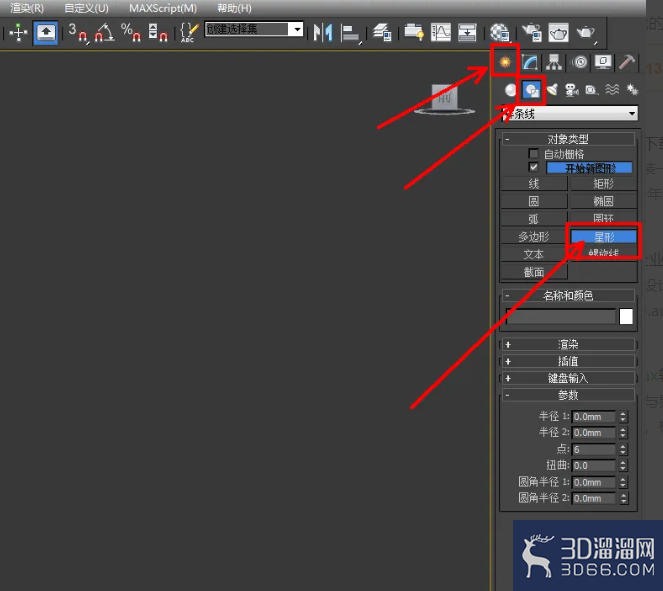The height and width of the screenshot is (591, 663).
Task: Collapse the 参数 rollout
Action: click(568, 395)
